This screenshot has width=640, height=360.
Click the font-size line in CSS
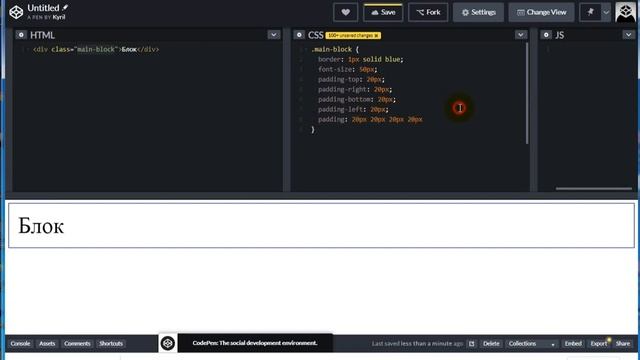click(348, 69)
